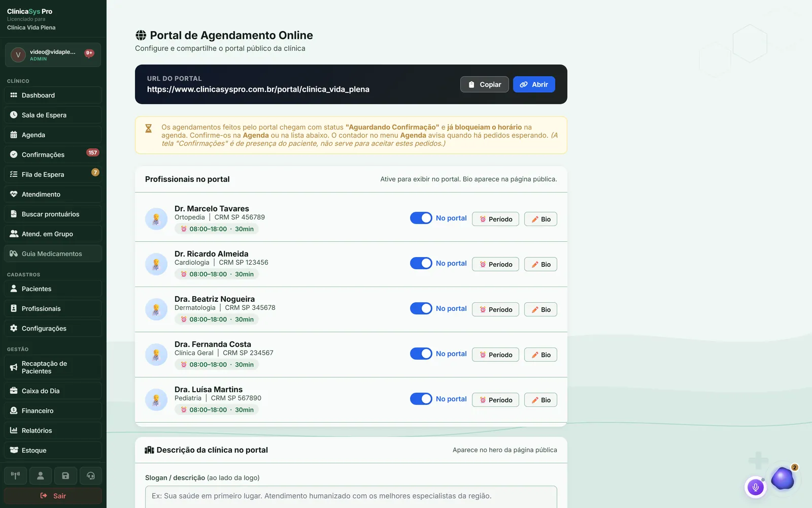
Task: Open Guia Medicamentos
Action: [x=53, y=253]
